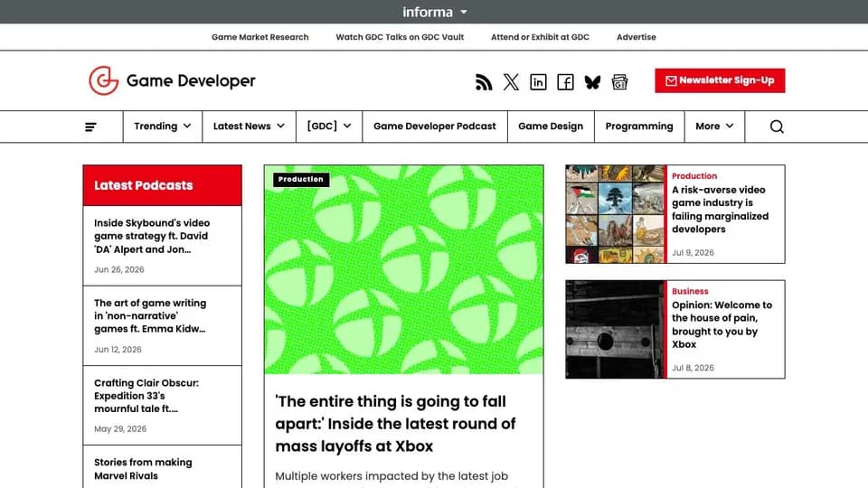This screenshot has height=488, width=868.
Task: Open the Advertise link
Action: [636, 37]
